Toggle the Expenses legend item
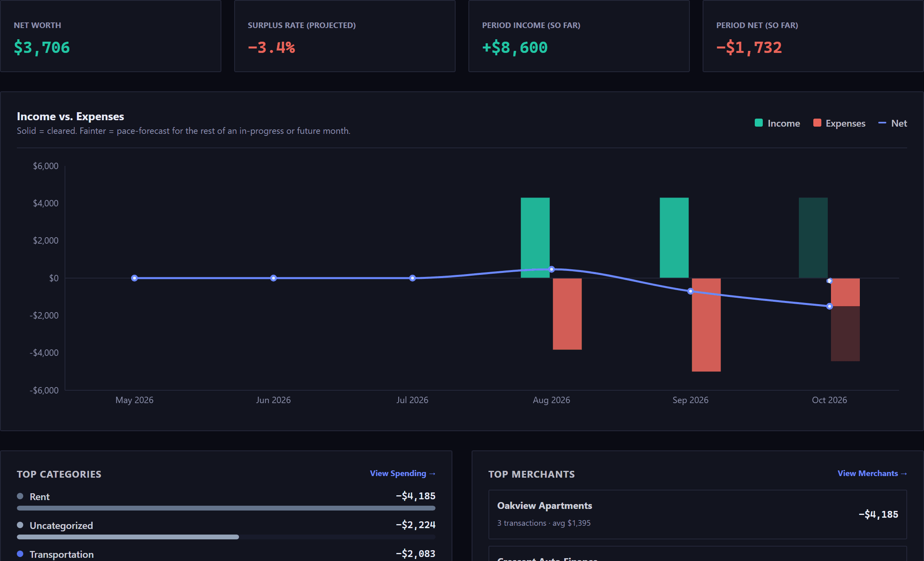Screen dimensions: 924x561 pos(839,123)
